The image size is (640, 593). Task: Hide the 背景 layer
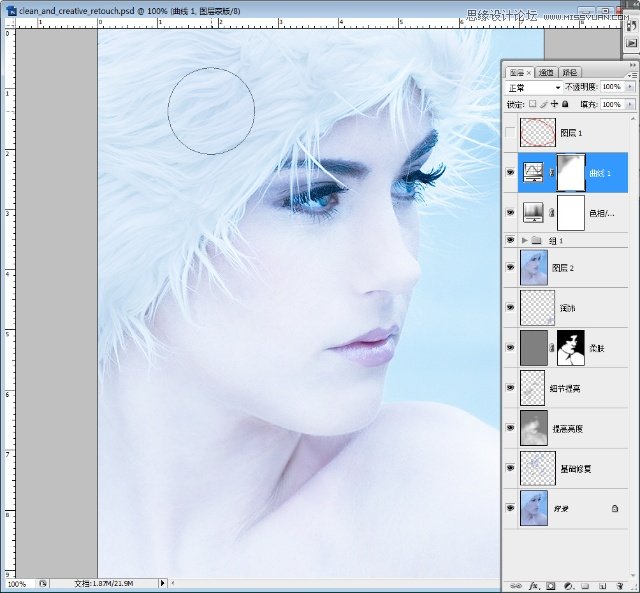pos(510,508)
